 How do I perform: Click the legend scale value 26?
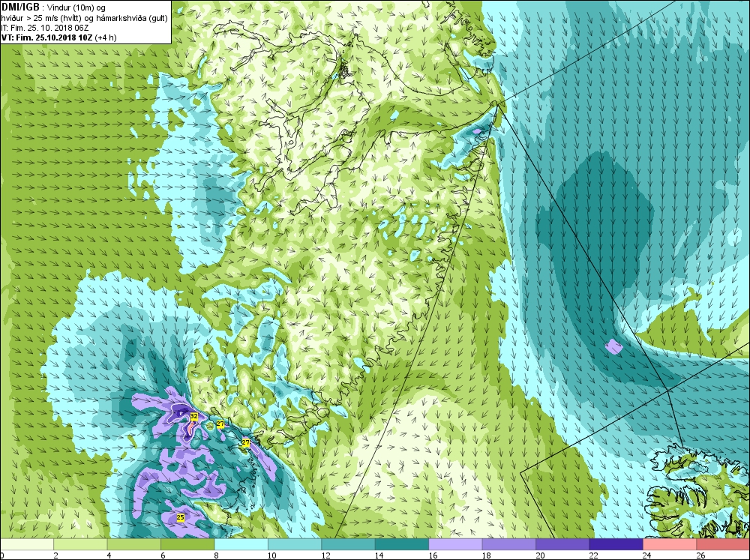[x=700, y=556]
